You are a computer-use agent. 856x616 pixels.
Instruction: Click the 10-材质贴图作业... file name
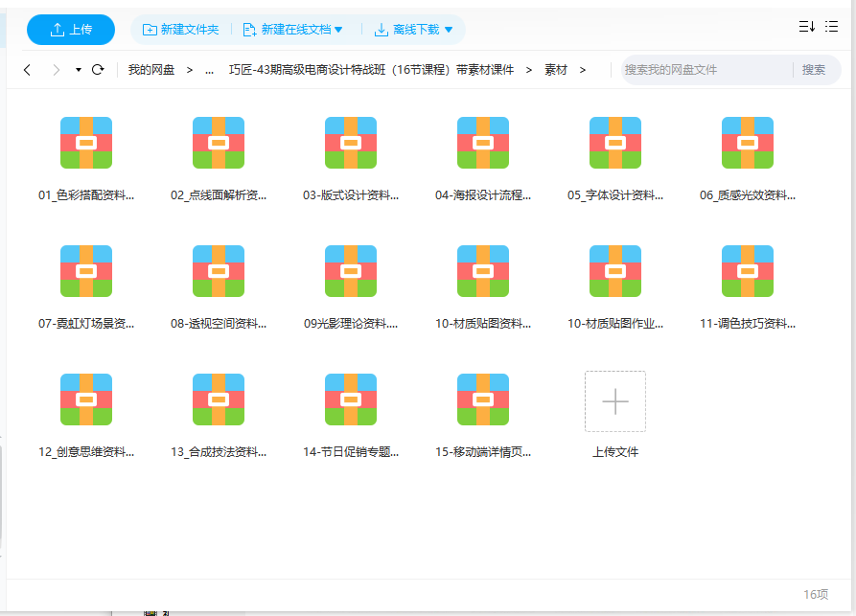click(615, 323)
